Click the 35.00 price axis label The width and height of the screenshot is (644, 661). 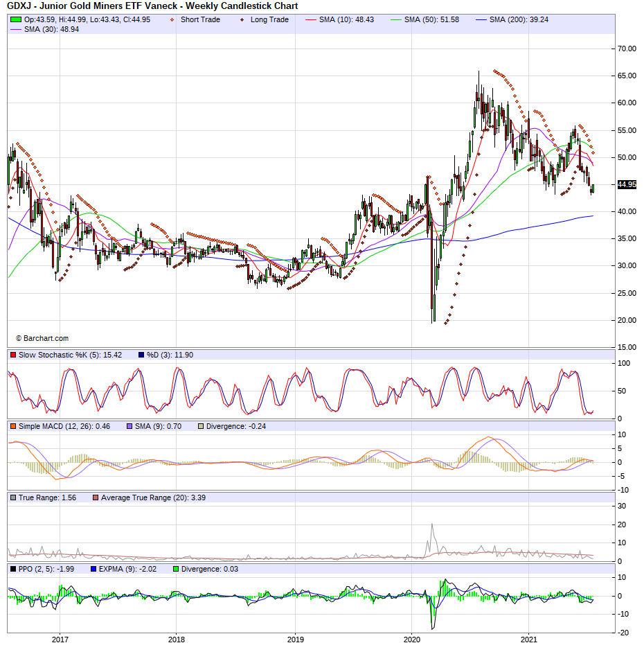point(627,238)
